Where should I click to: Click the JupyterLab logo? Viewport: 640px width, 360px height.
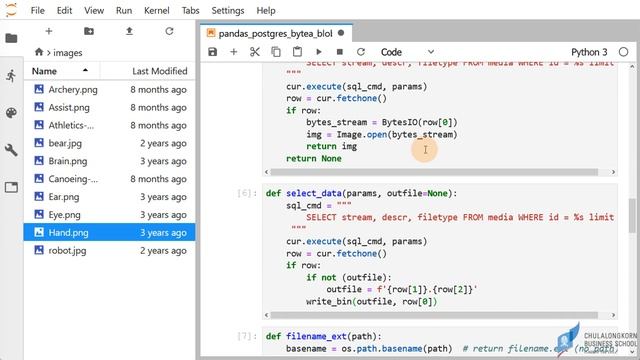point(11,10)
